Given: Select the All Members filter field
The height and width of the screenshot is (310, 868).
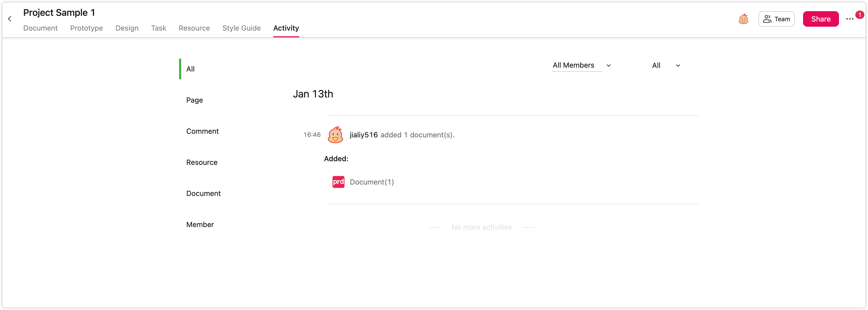Looking at the screenshot, I should (x=577, y=65).
